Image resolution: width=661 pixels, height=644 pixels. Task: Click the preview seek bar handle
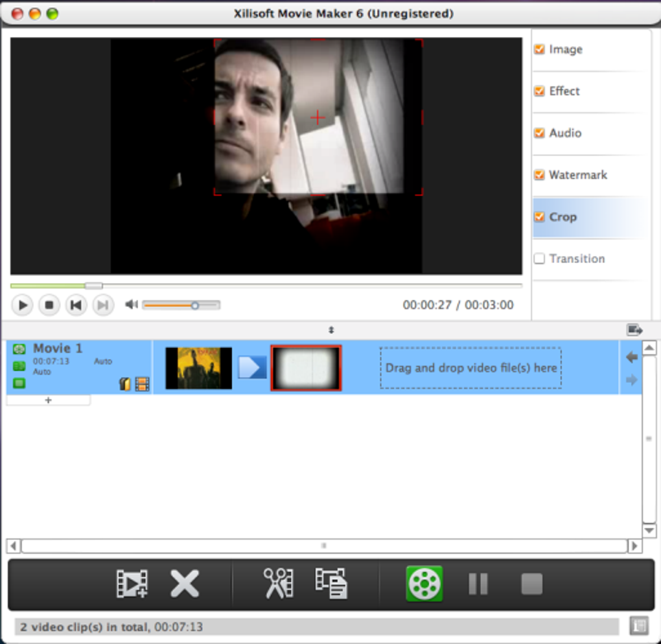(93, 286)
